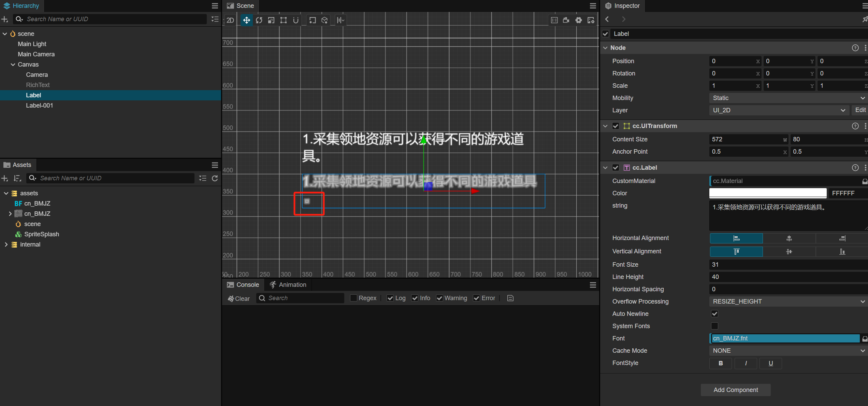Click the layer Edit button
The height and width of the screenshot is (406, 868).
point(860,110)
